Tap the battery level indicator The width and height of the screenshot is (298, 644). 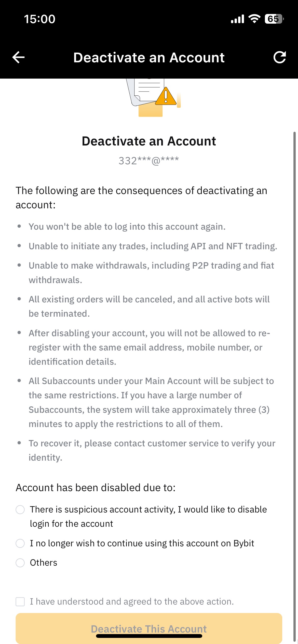point(274,19)
